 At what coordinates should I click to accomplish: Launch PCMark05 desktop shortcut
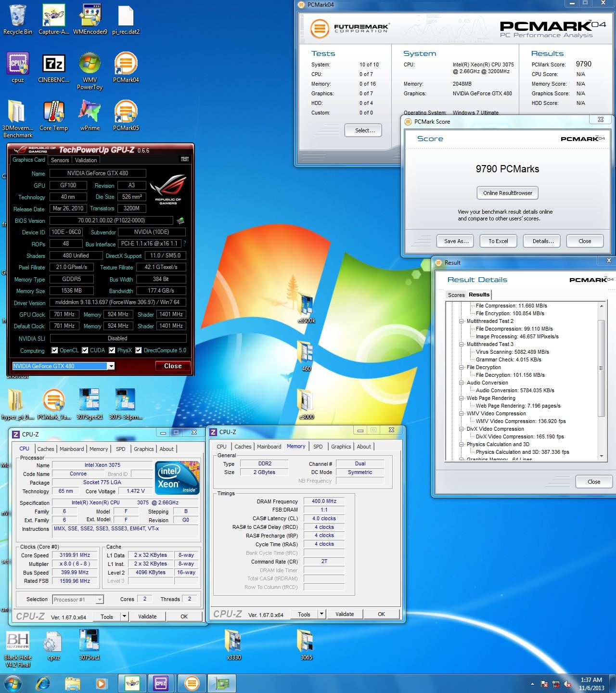[x=126, y=115]
